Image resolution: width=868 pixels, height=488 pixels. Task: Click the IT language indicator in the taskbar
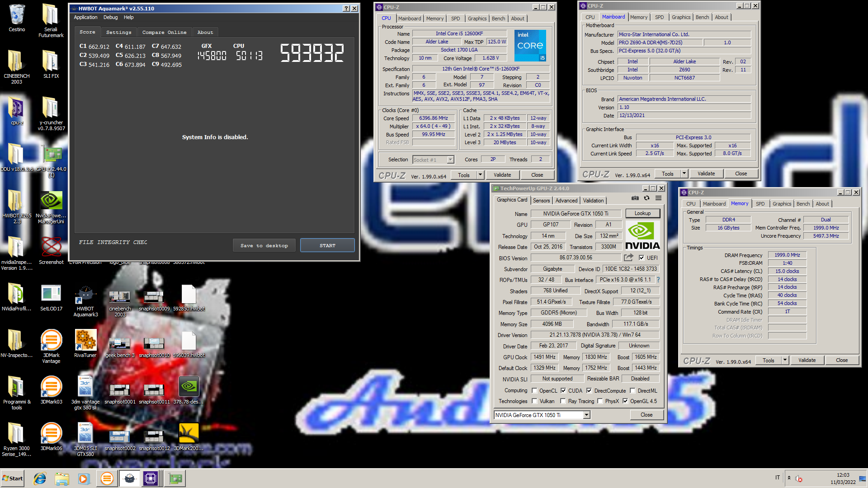click(778, 478)
